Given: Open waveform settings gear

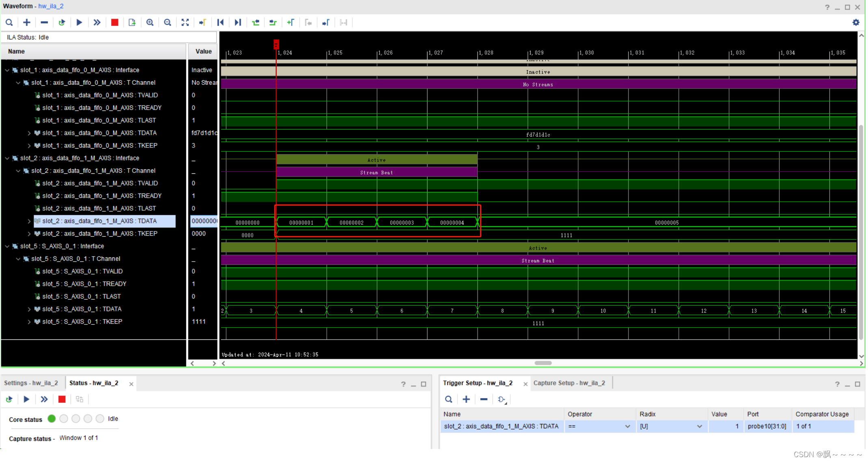Looking at the screenshot, I should point(856,22).
